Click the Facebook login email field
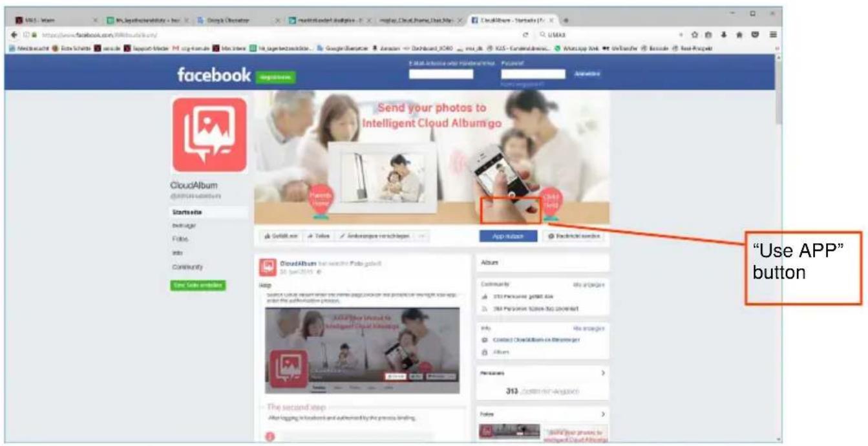Screen dimensions: 868x446 (x=441, y=74)
